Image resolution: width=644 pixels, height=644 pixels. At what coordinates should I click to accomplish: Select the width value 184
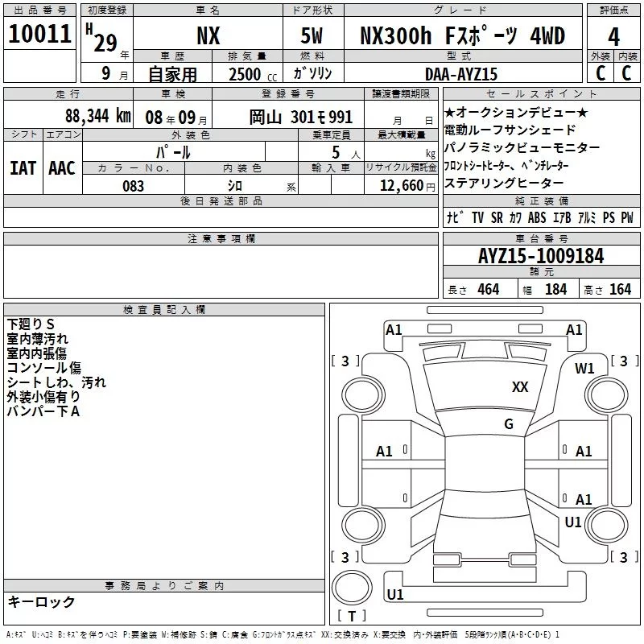click(x=555, y=290)
